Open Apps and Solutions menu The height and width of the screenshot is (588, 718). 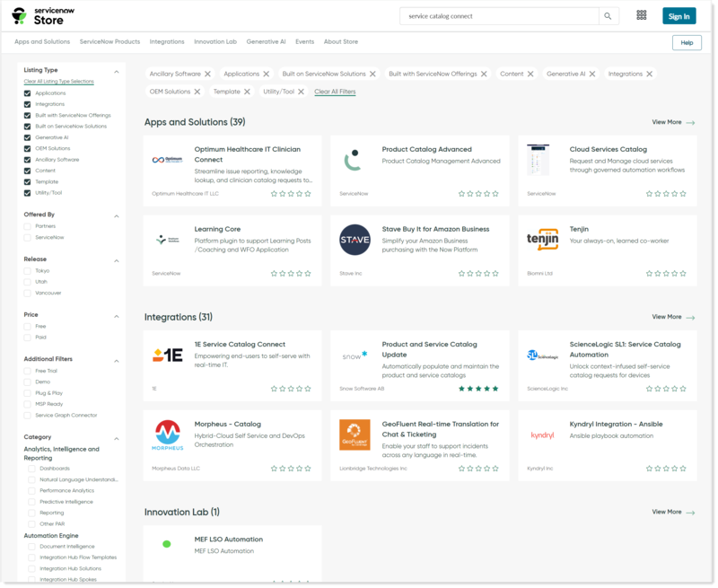42,41
